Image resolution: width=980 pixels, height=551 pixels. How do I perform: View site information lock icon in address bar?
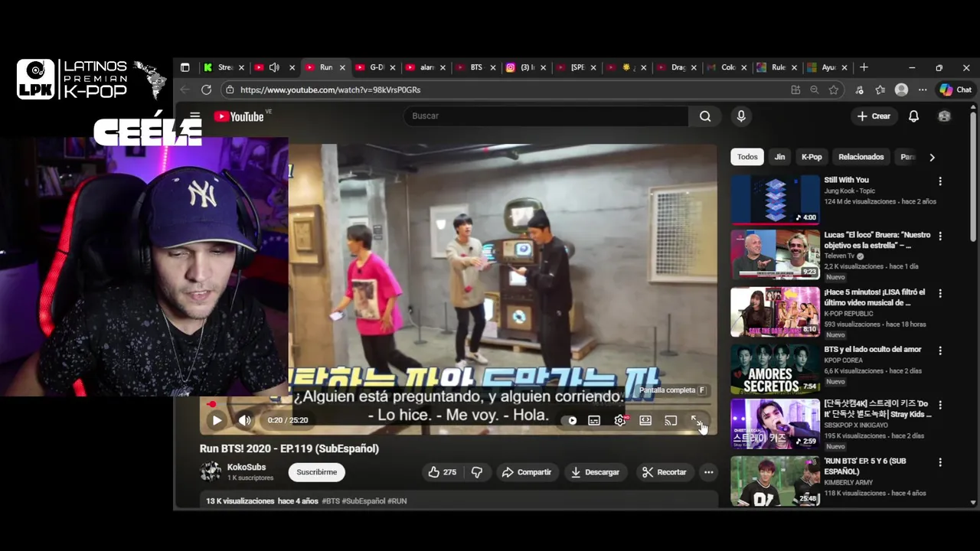(229, 90)
